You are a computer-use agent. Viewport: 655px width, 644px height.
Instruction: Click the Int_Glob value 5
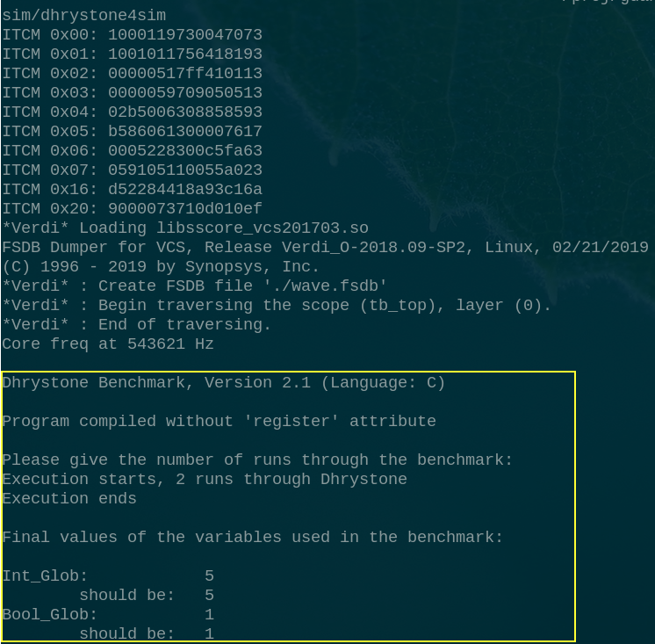pyautogui.click(x=209, y=575)
